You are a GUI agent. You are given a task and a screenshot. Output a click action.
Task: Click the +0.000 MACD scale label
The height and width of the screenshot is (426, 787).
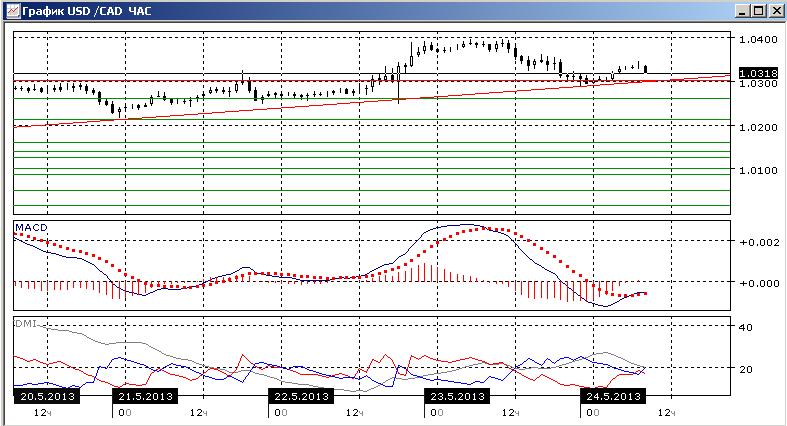pyautogui.click(x=759, y=283)
